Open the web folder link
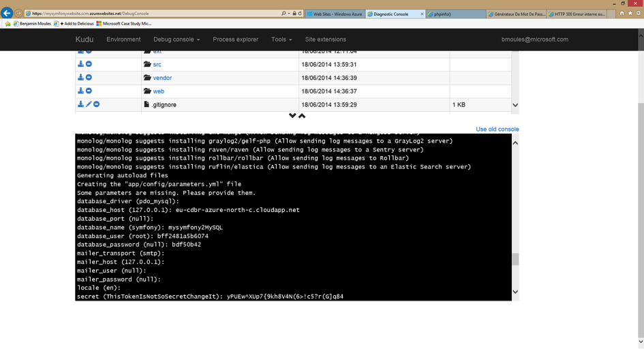Viewport: 644px width, 349px height. (159, 91)
